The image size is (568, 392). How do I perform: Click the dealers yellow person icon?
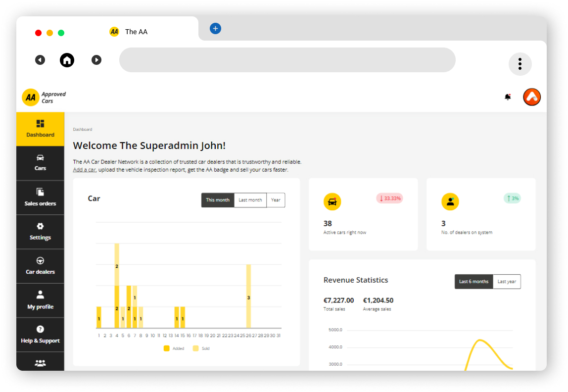click(450, 201)
